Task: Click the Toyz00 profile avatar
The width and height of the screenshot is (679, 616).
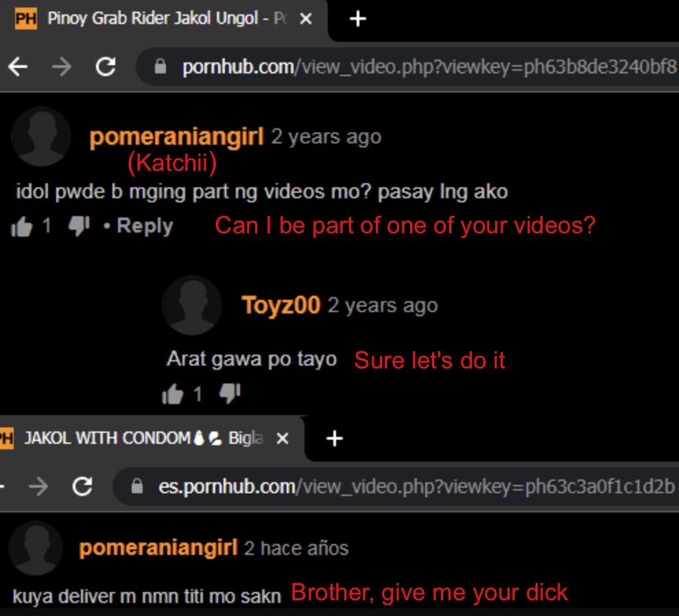Action: pyautogui.click(x=192, y=305)
